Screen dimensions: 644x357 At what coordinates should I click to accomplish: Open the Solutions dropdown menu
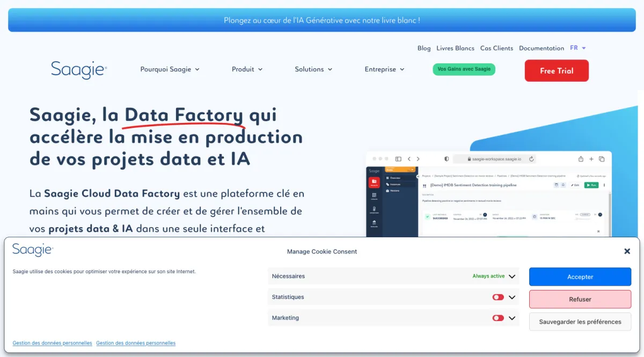click(x=313, y=69)
